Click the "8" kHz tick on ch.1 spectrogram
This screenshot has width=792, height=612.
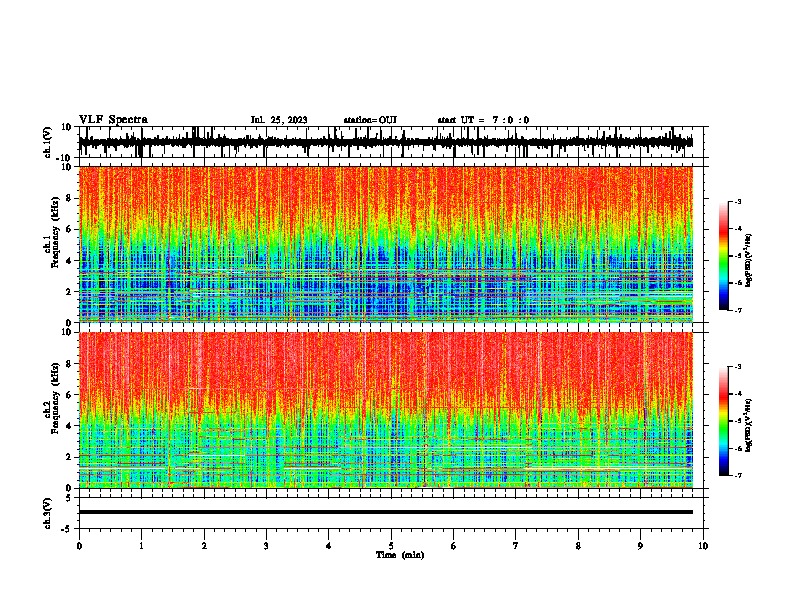70,198
